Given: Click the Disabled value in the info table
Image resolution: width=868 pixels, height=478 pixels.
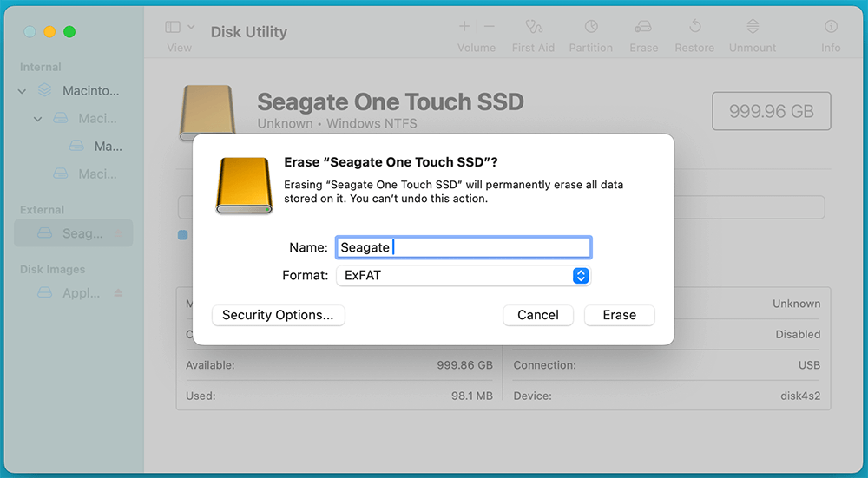Looking at the screenshot, I should pos(798,334).
